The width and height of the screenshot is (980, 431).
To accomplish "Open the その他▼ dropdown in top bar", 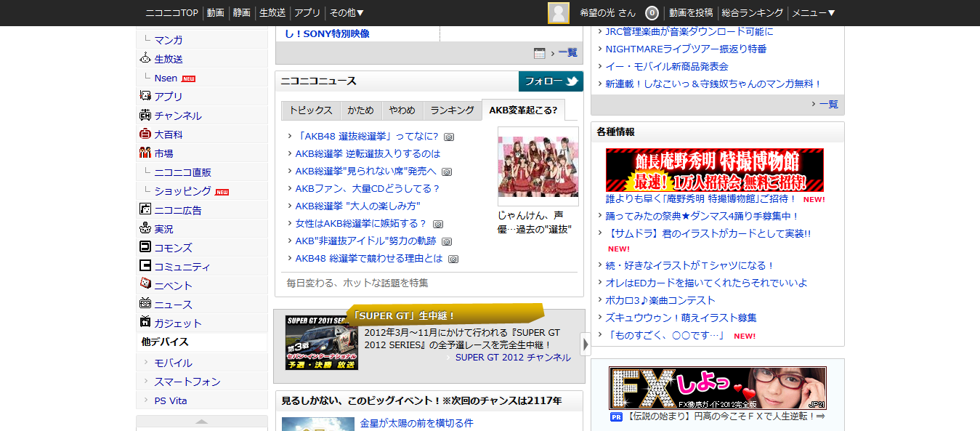I will (347, 13).
